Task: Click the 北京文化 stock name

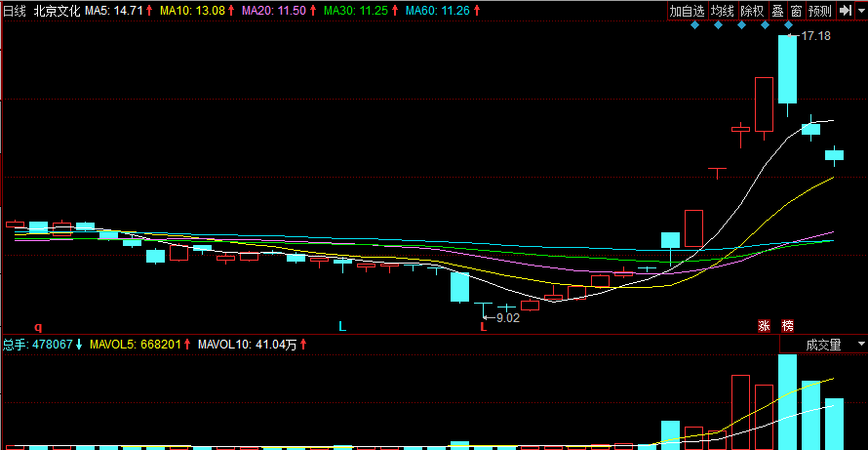Action: click(x=57, y=11)
